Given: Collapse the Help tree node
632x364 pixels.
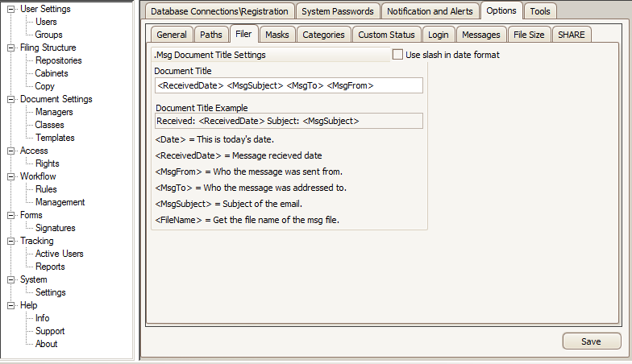Looking at the screenshot, I should (x=11, y=305).
